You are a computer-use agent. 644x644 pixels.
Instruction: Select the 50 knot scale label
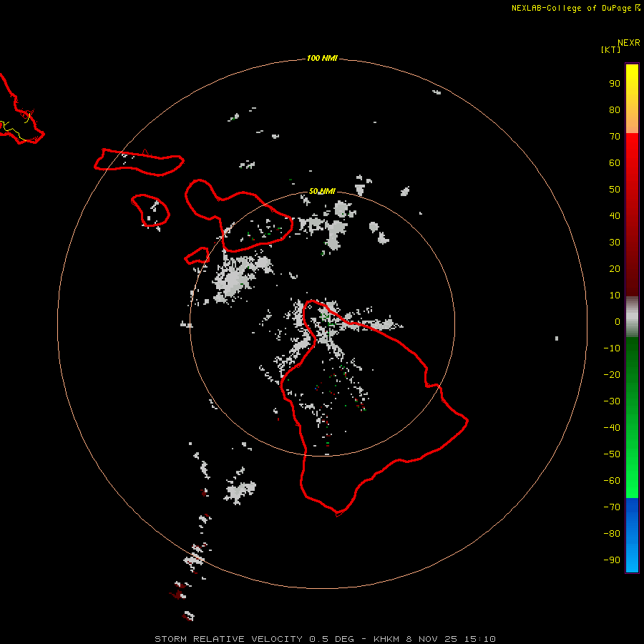615,190
